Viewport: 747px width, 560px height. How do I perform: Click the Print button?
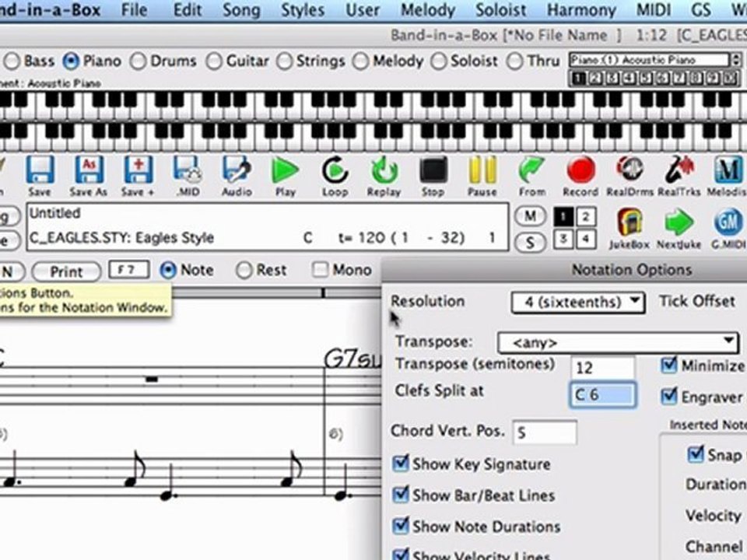coord(66,272)
